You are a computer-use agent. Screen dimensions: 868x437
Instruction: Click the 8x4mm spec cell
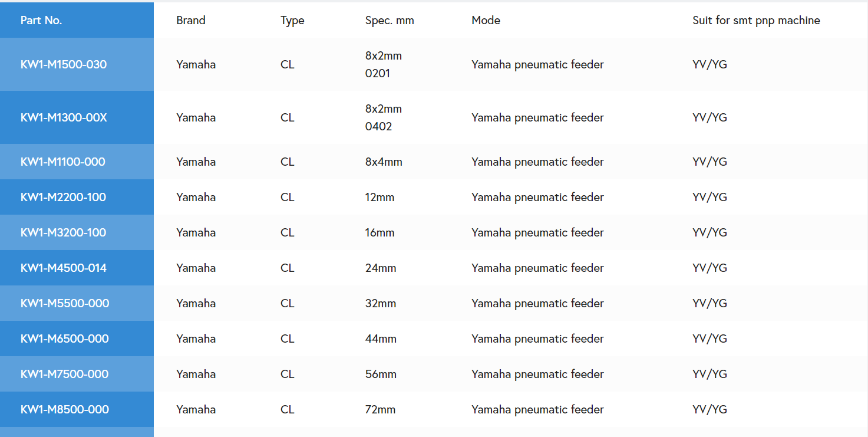click(384, 162)
